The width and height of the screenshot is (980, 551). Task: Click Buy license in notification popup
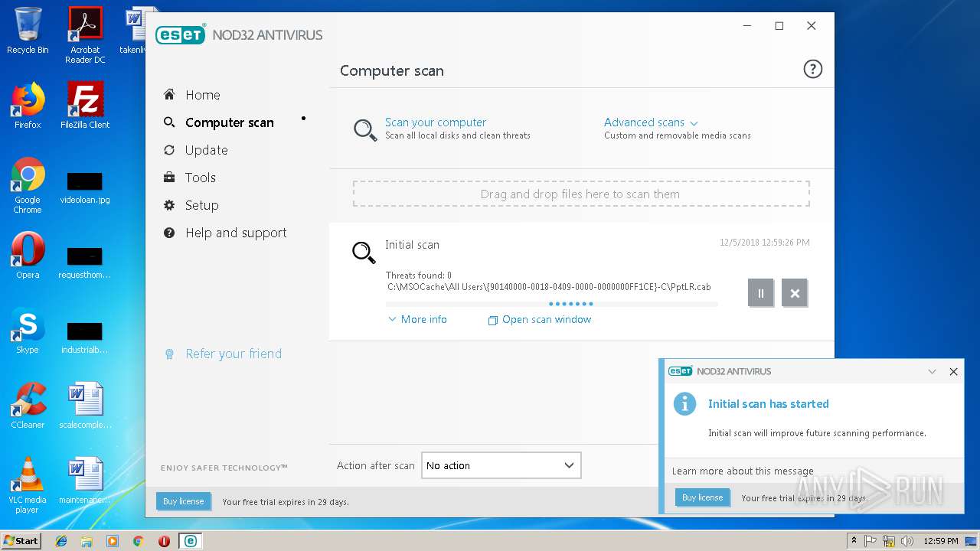point(702,497)
